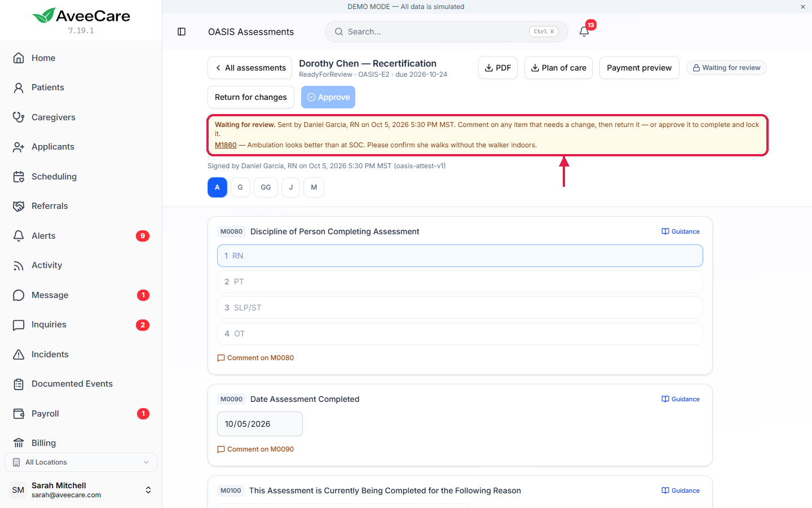Edit the M0090 date field
The image size is (812, 508).
tap(260, 424)
